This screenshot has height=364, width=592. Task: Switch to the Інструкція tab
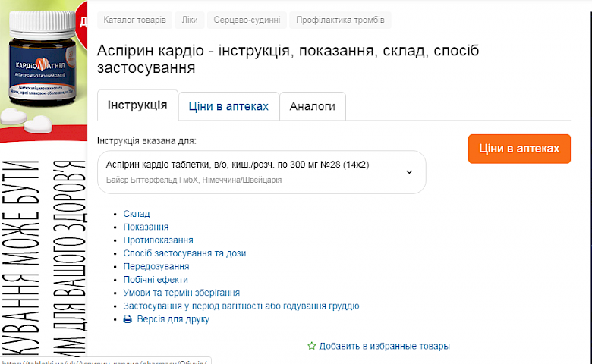(137, 105)
